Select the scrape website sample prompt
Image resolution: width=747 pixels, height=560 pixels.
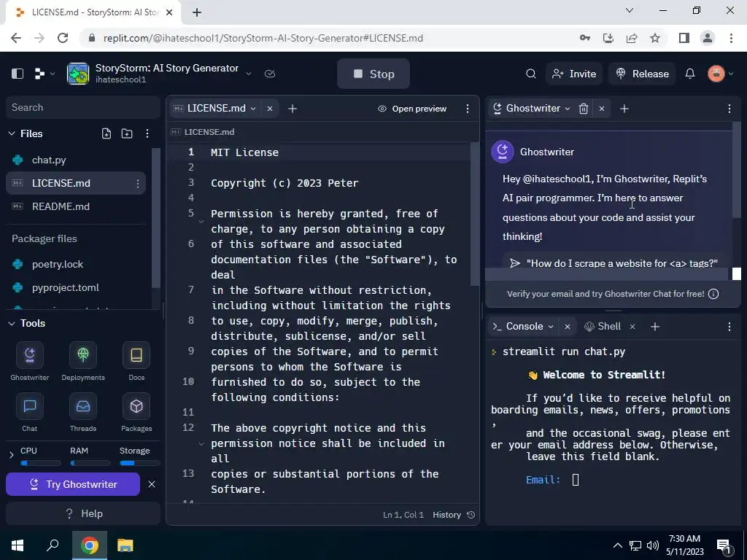[614, 262]
